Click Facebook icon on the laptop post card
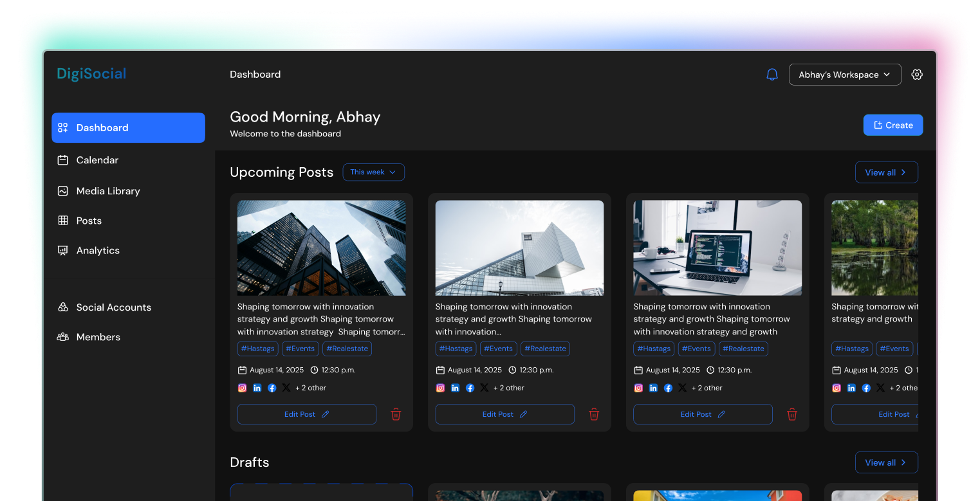Viewport: 980px width, 501px height. [x=668, y=388]
